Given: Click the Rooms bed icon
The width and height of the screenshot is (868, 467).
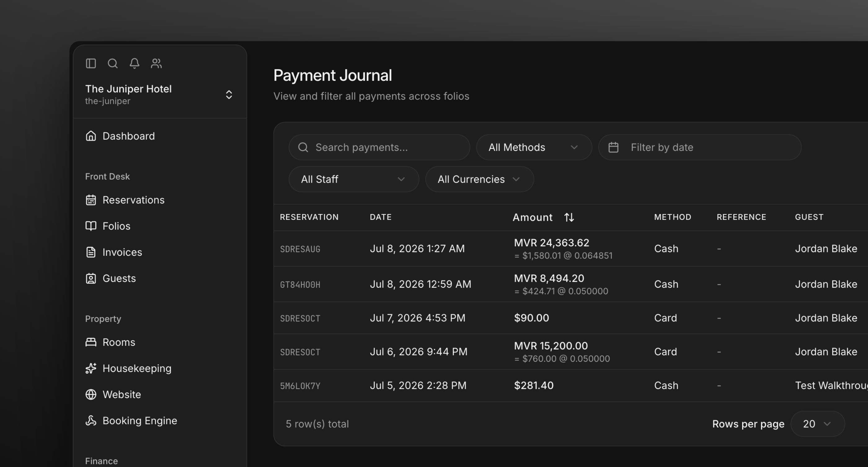Looking at the screenshot, I should point(91,343).
